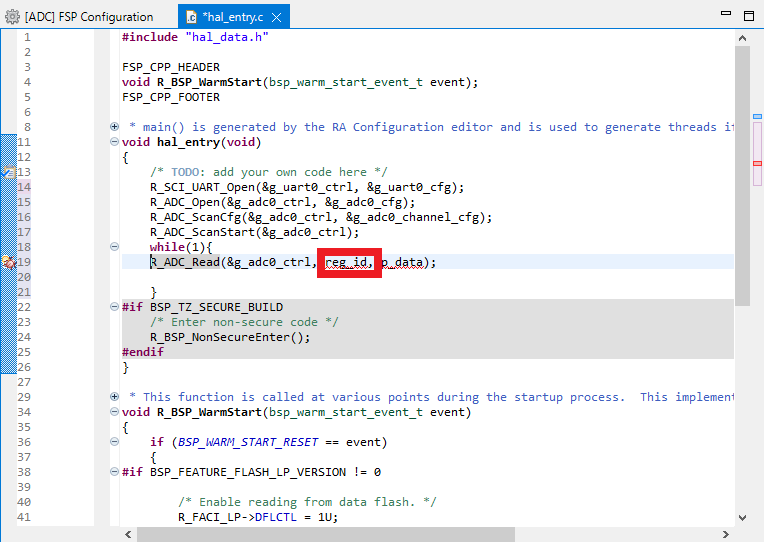Click the TODO task marker at line 13
This screenshot has height=542, width=764.
[9, 172]
